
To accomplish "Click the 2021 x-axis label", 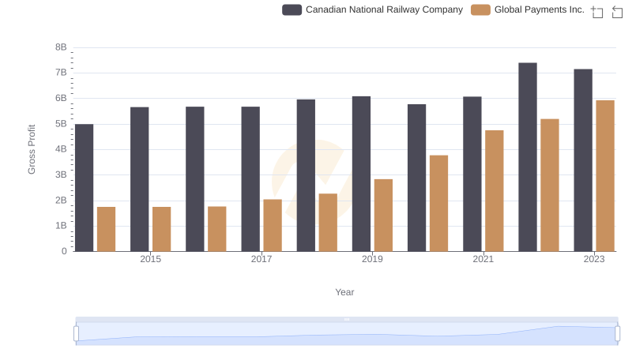I will click(x=483, y=259).
